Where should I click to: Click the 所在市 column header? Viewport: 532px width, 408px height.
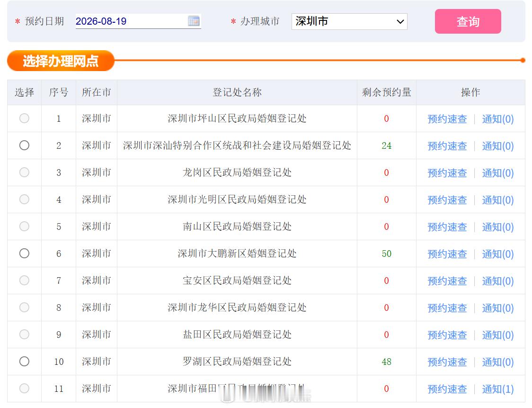97,92
